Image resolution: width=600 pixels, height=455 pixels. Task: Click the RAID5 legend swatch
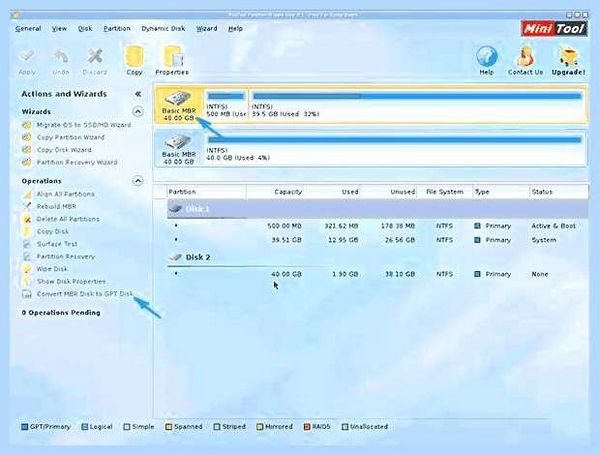(307, 427)
